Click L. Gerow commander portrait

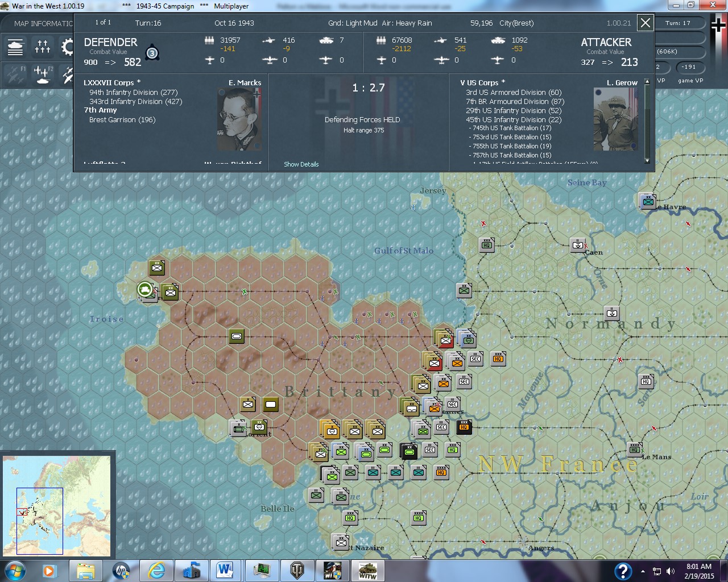[x=615, y=119]
